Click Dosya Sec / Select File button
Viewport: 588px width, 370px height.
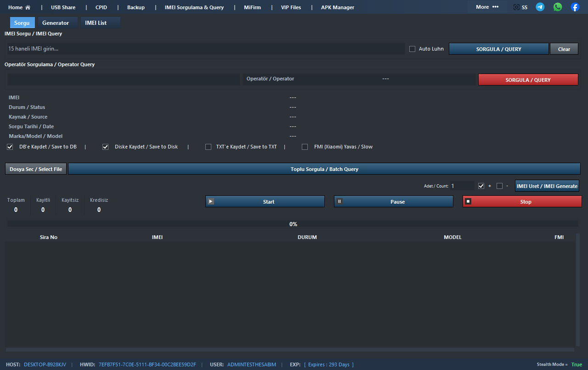(x=36, y=169)
